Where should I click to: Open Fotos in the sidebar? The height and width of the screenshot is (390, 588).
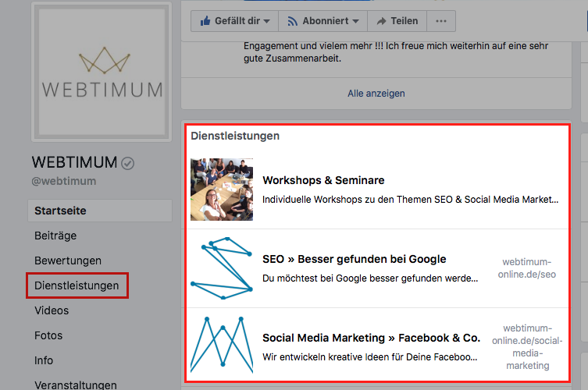[48, 335]
